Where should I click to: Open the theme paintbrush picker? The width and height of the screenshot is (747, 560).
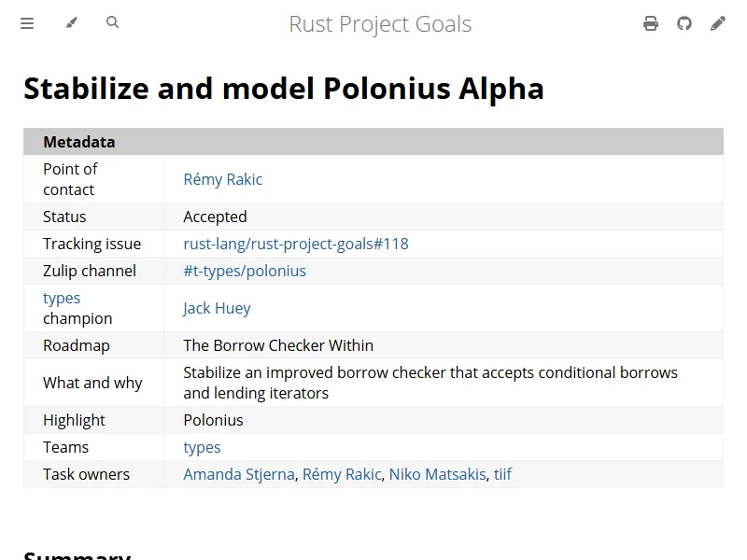click(72, 22)
